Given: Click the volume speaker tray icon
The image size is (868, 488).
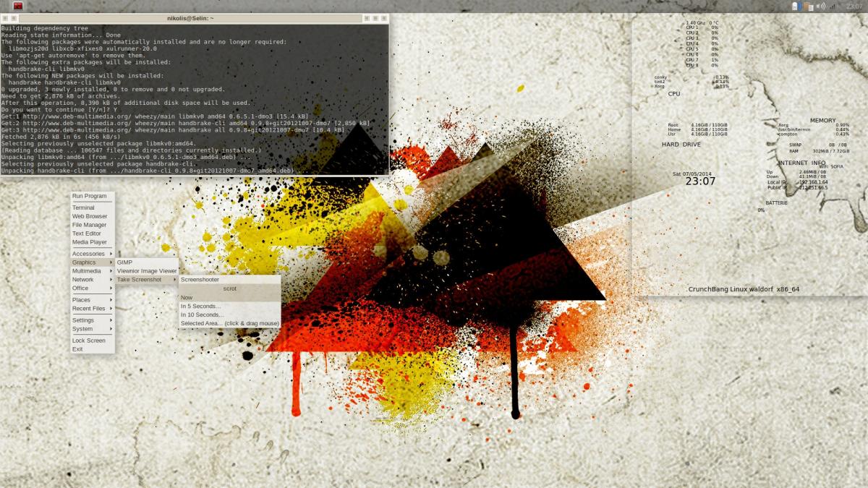Looking at the screenshot, I should point(820,6).
